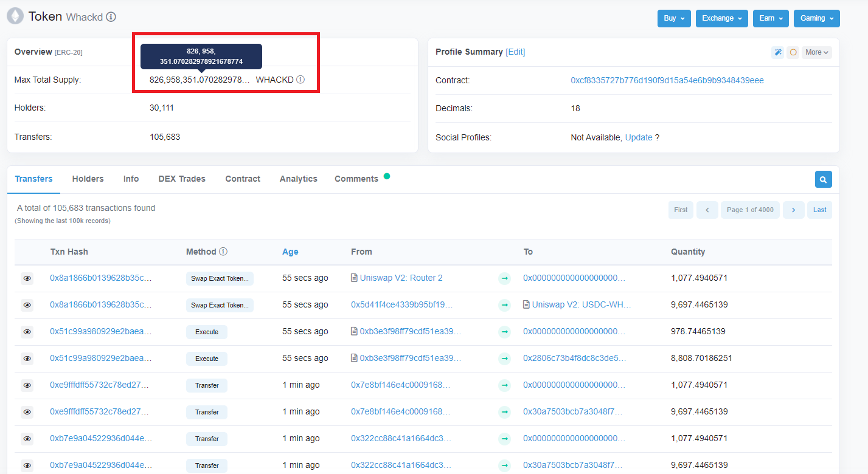Click contract icon in 8,808.70186251 row From cell
The height and width of the screenshot is (474, 868).
pos(354,358)
